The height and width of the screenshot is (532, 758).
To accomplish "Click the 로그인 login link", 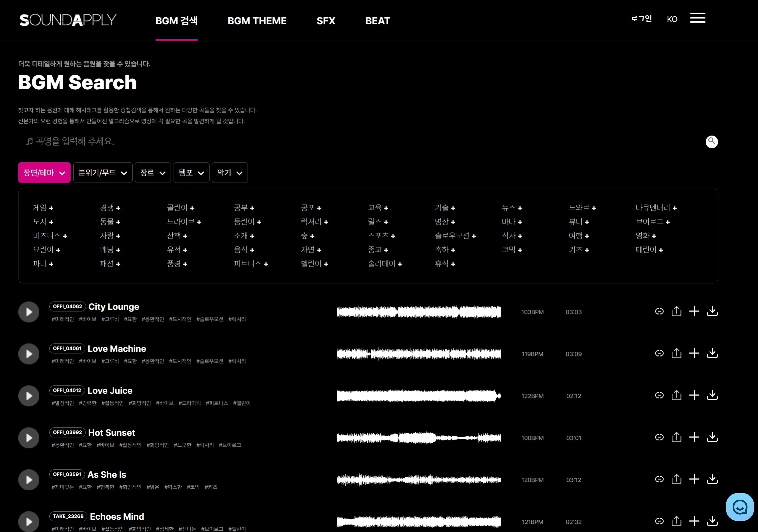I will pos(641,19).
